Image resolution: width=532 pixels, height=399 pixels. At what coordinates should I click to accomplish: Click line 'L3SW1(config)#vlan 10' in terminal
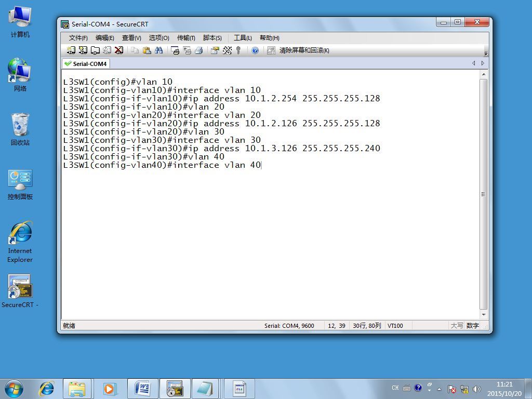click(118, 82)
